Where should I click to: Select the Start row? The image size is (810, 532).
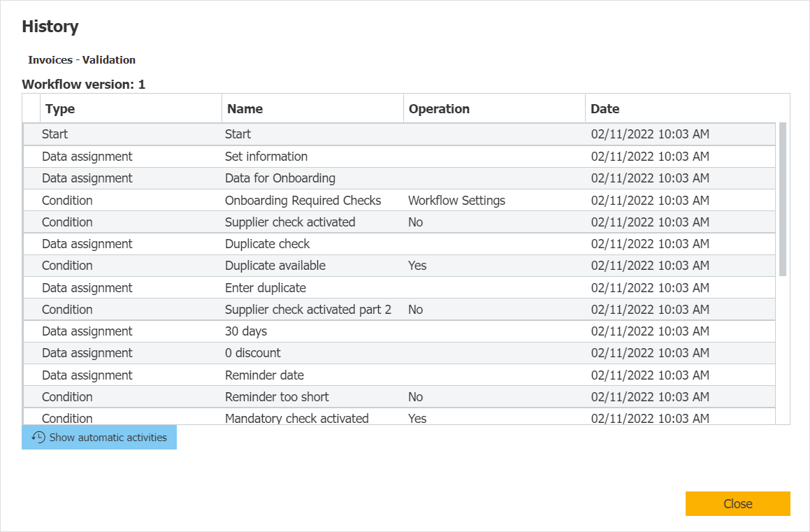coord(238,134)
